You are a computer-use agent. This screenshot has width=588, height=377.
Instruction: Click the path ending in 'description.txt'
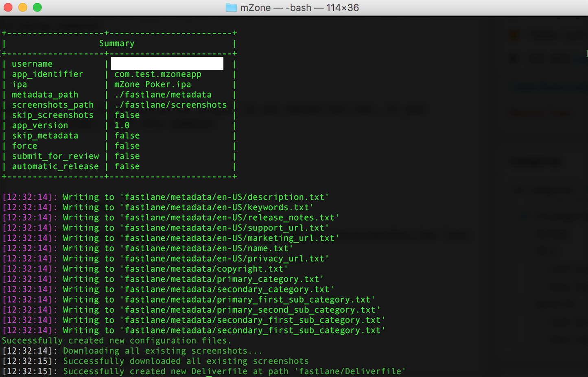click(225, 197)
